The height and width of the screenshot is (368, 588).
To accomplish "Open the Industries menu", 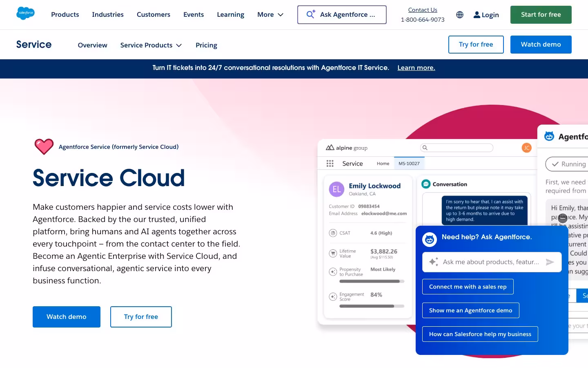I will coord(108,15).
